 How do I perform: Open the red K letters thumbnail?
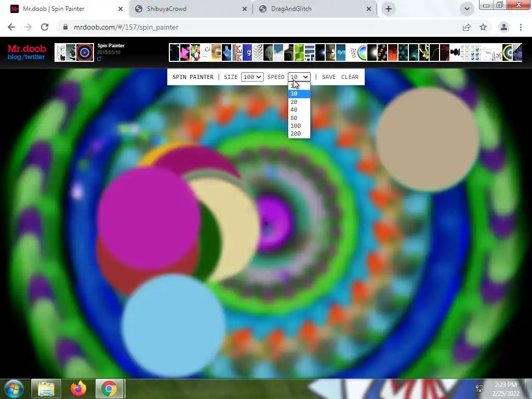237,52
